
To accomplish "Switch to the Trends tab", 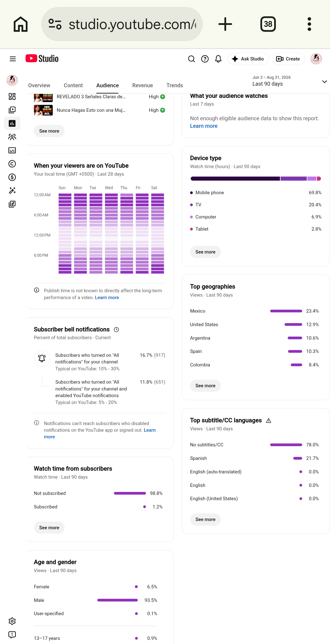I will [175, 85].
